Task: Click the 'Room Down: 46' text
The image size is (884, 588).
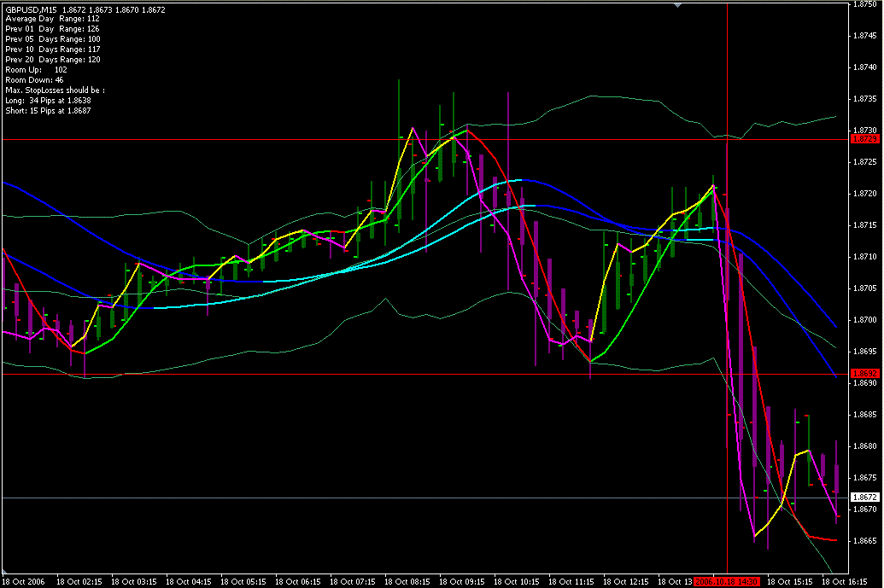Action: [x=34, y=80]
